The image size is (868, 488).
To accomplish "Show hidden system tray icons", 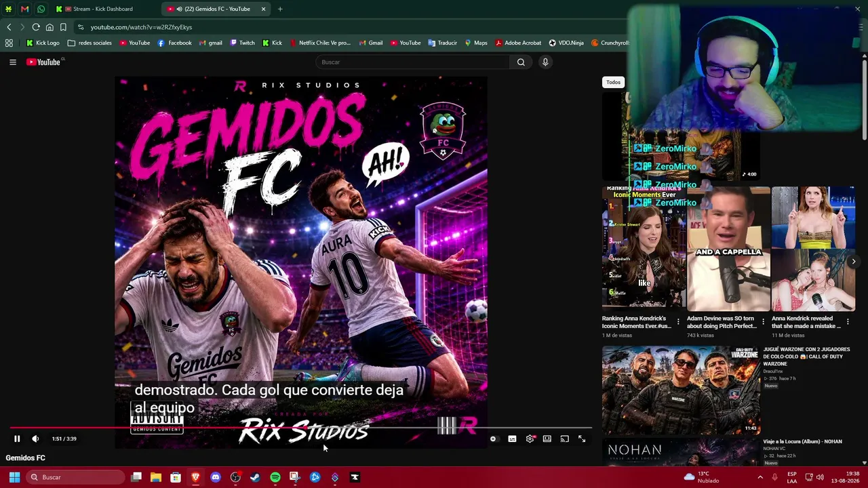I will 760,477.
